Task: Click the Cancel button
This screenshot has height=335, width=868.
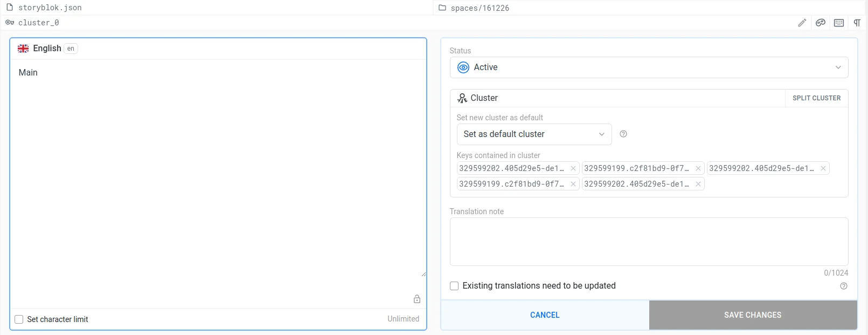Action: [x=545, y=315]
